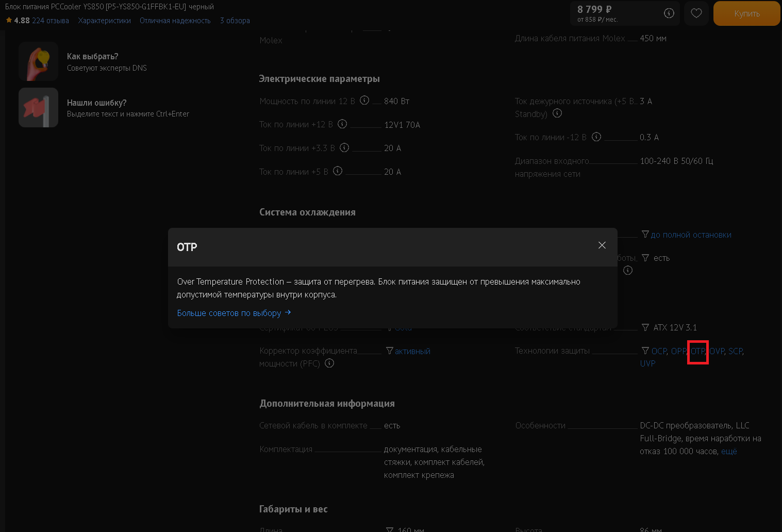
Task: Open the 'UVP' protection link
Action: coord(648,363)
